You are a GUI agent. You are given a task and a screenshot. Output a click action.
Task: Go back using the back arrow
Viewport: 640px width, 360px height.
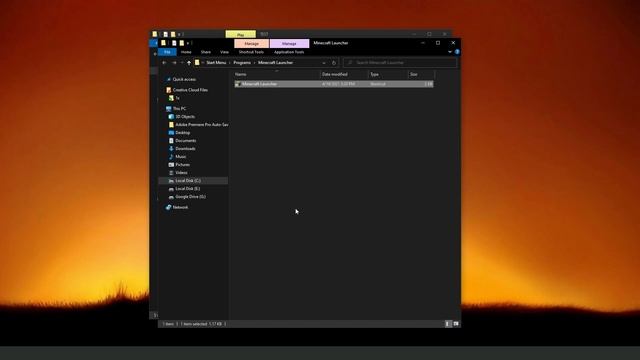click(x=164, y=63)
